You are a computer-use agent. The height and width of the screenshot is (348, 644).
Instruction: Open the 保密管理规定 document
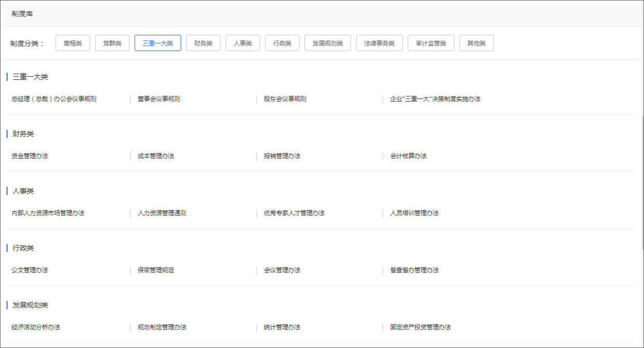click(156, 270)
